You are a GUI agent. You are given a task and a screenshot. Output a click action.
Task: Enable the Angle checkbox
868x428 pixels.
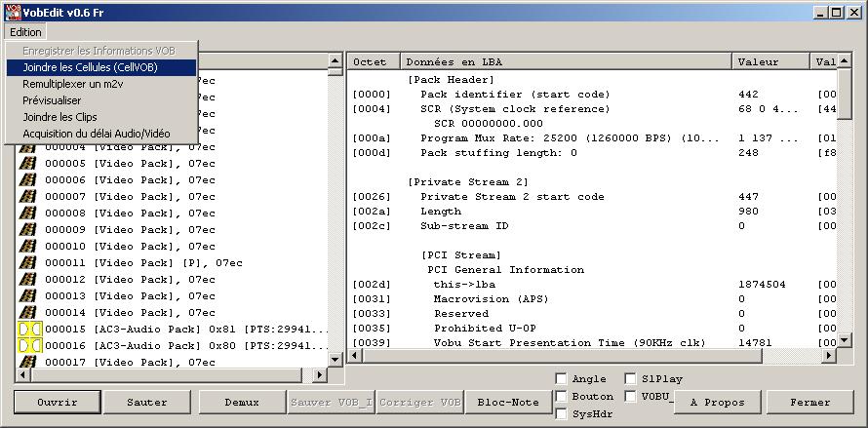562,379
